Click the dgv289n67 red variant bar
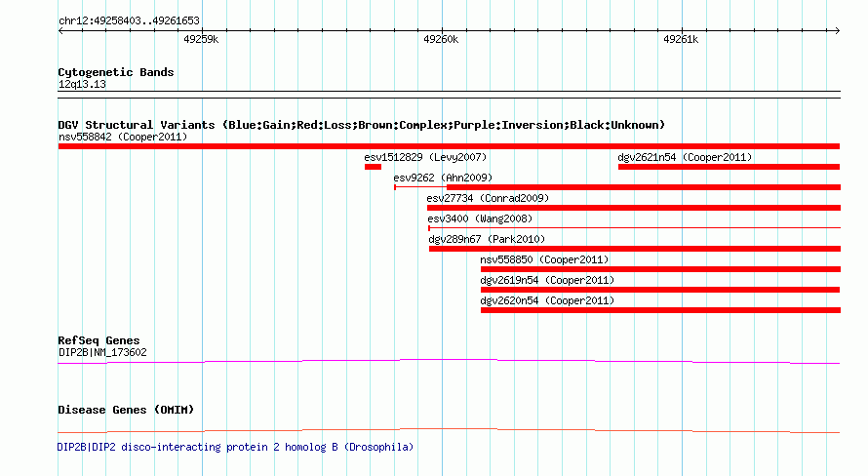Screen dimensions: 868x476 point(635,249)
